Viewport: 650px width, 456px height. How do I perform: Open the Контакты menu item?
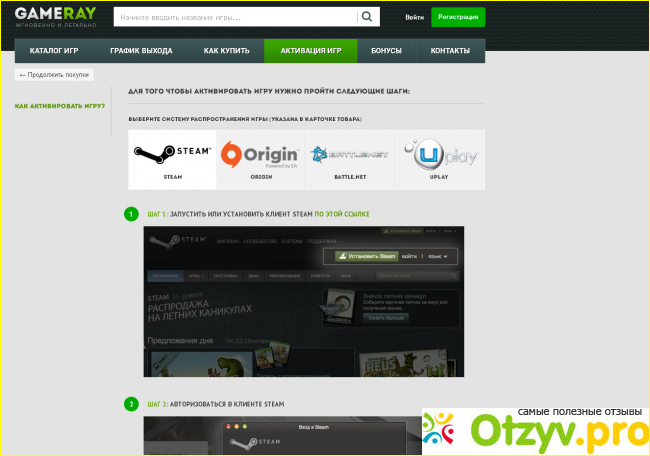tap(450, 51)
